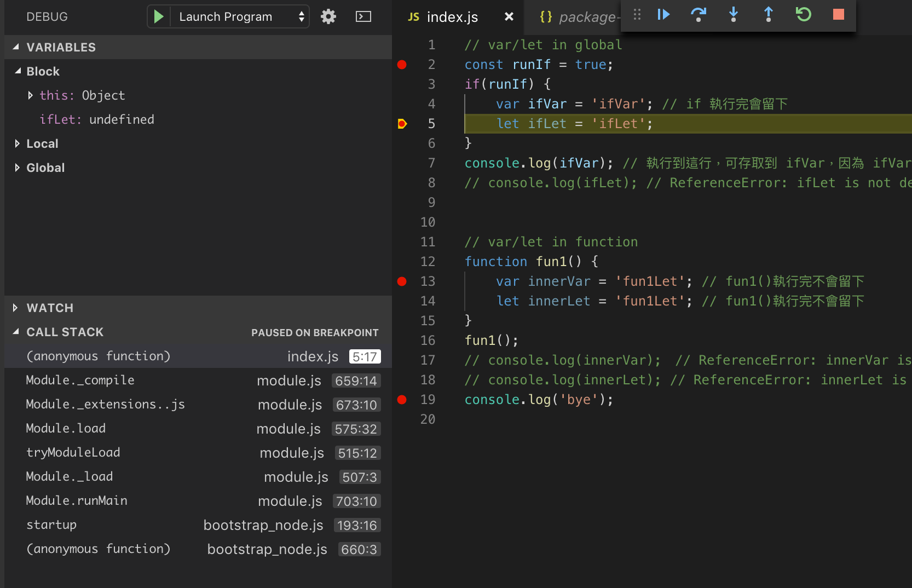Remove the breakpoint on line 13
This screenshot has height=588, width=912.
coord(402,281)
